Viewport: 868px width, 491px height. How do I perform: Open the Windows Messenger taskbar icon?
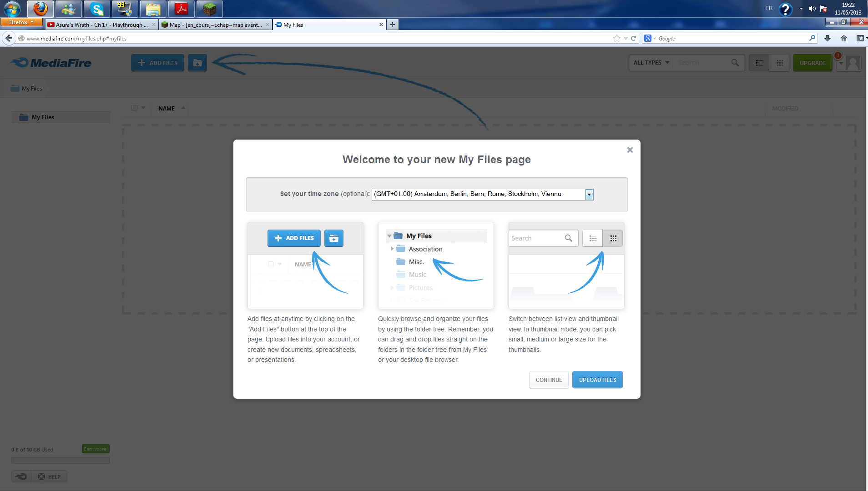69,9
